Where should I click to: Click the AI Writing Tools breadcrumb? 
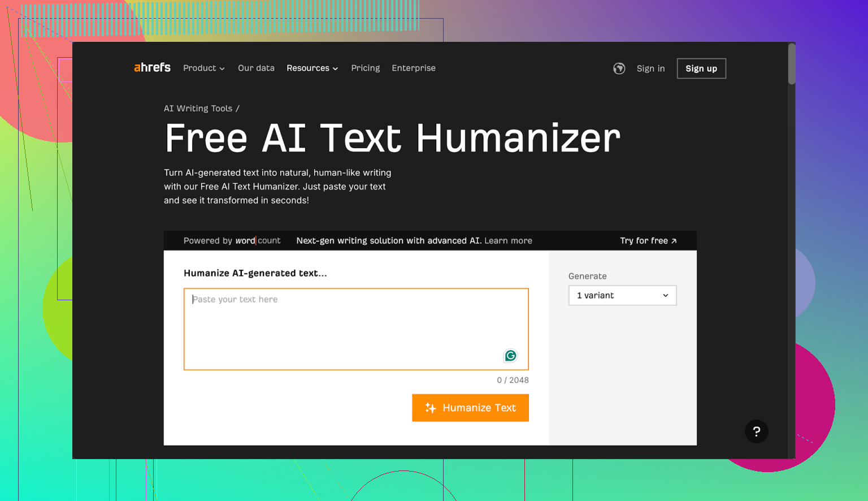(x=198, y=108)
